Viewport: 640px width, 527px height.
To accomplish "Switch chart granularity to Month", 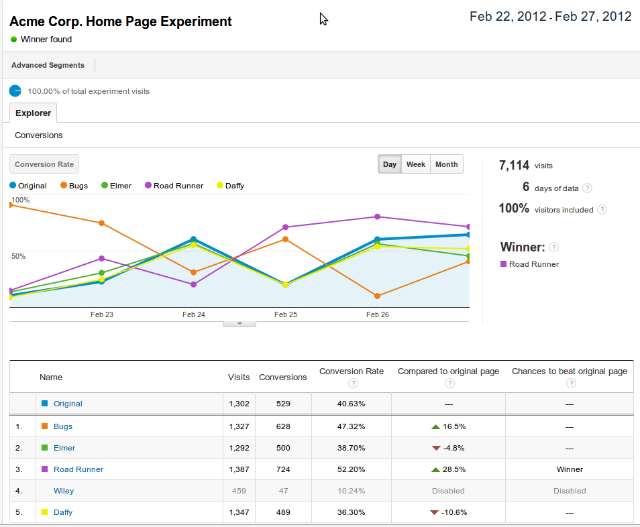I will pyautogui.click(x=446, y=165).
